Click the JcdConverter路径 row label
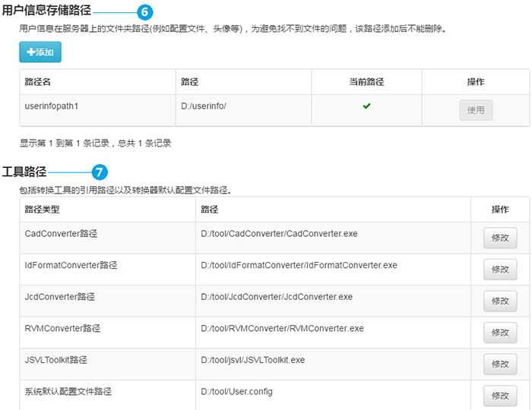This screenshot has height=410, width=532. [x=60, y=296]
